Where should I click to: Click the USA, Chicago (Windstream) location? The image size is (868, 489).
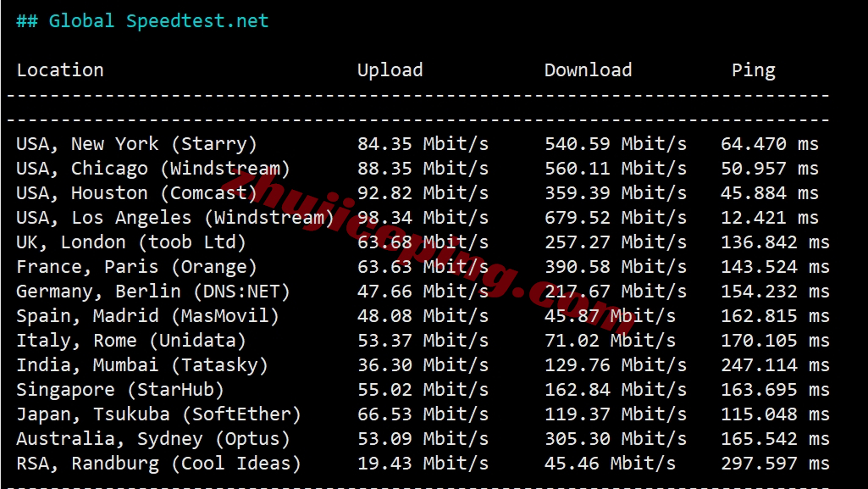(x=152, y=169)
